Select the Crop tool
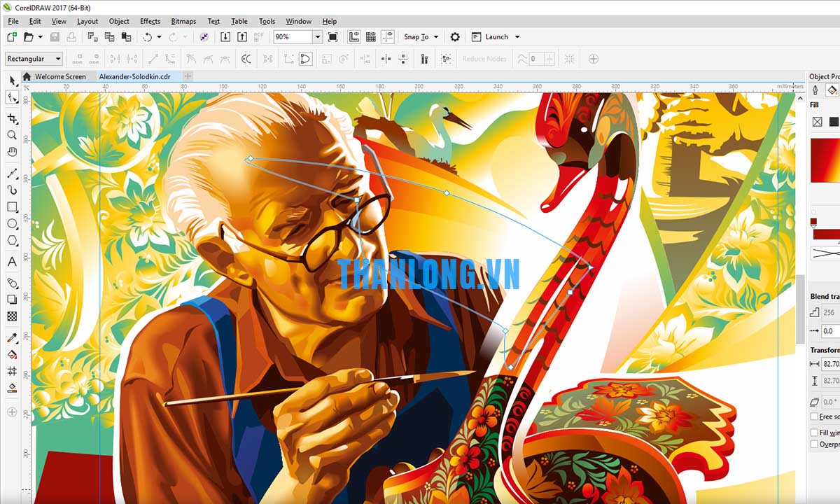 [x=12, y=118]
